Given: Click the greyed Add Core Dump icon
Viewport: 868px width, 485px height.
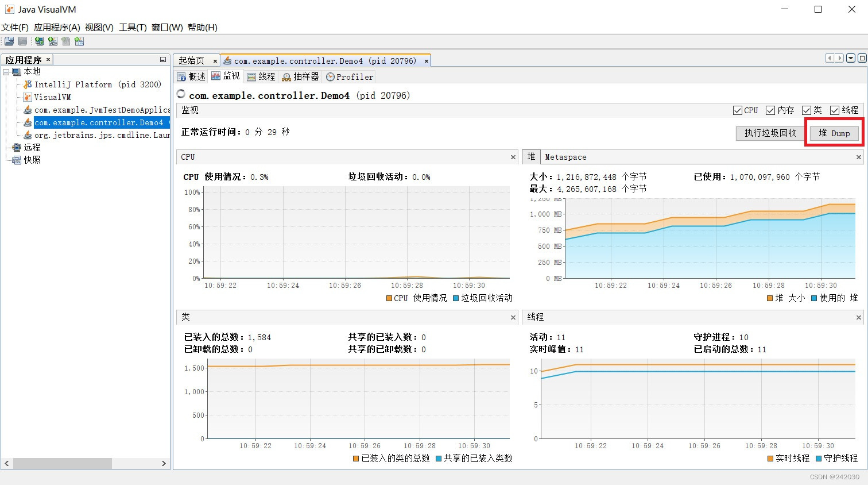Looking at the screenshot, I should tap(66, 41).
